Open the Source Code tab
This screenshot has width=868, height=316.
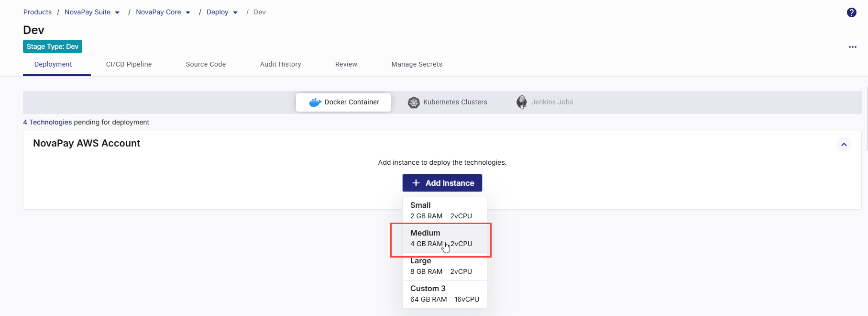coord(206,64)
